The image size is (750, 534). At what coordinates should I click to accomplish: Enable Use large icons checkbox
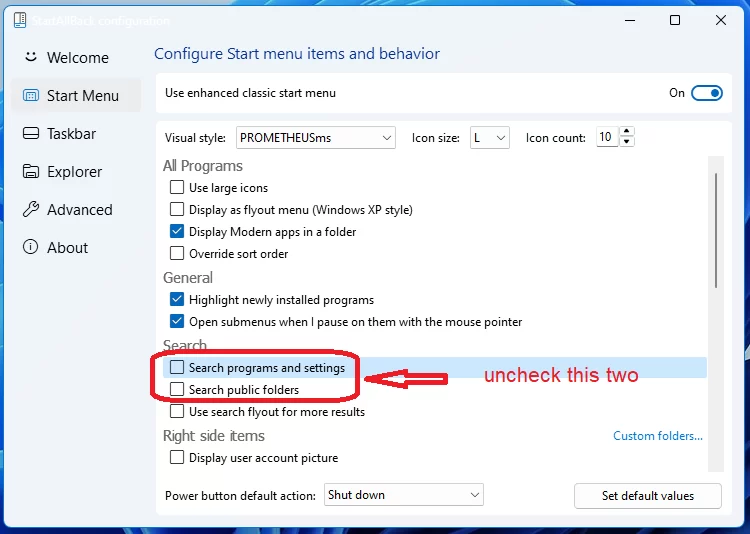click(177, 188)
